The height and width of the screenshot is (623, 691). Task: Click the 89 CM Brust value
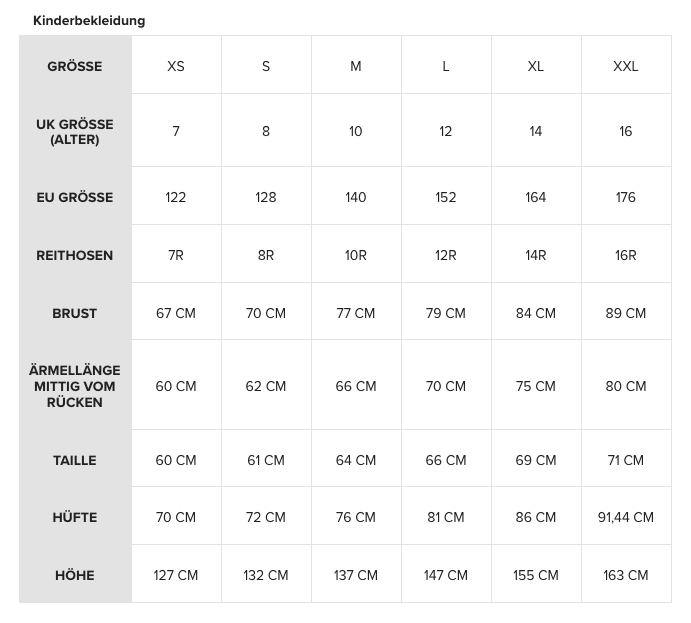pos(626,313)
